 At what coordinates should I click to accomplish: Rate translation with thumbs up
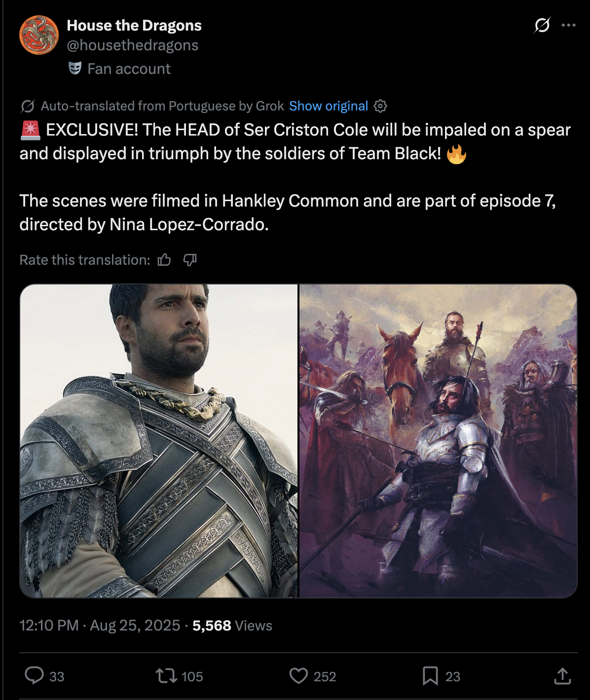(x=164, y=260)
